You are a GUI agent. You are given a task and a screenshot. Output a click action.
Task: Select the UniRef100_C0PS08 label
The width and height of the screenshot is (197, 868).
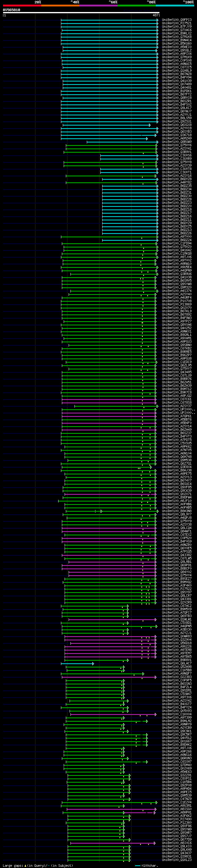(177, 60)
